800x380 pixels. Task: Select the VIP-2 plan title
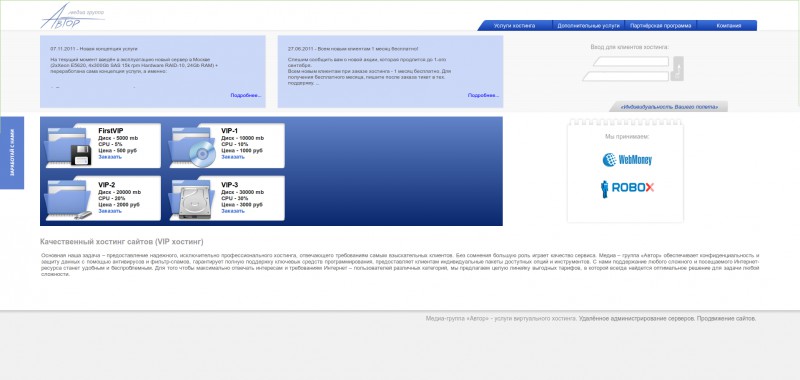point(107,185)
